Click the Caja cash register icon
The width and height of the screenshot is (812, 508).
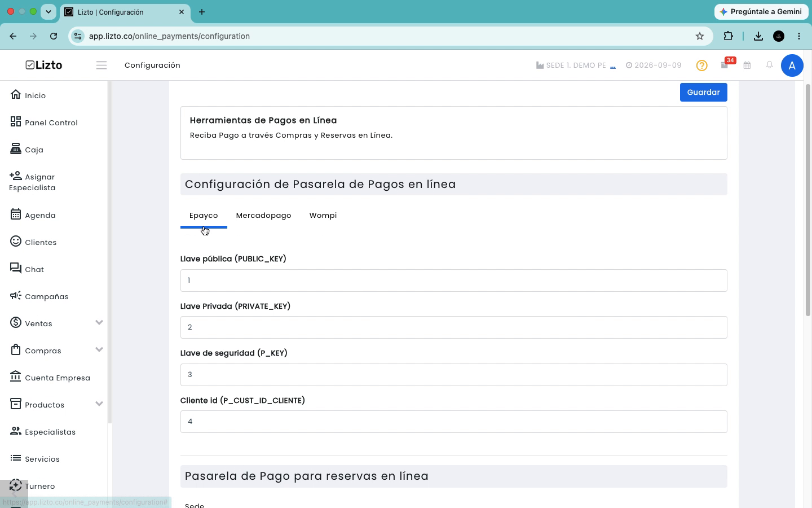coord(16,148)
